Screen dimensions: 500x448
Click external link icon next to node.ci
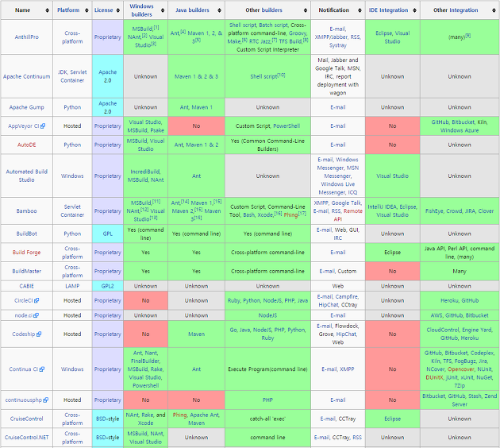click(x=36, y=315)
